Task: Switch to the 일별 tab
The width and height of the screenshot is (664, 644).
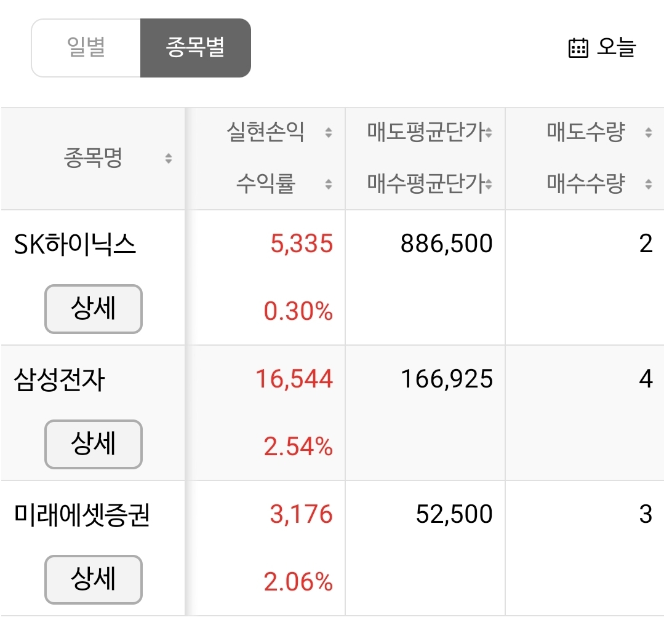Action: [x=86, y=48]
